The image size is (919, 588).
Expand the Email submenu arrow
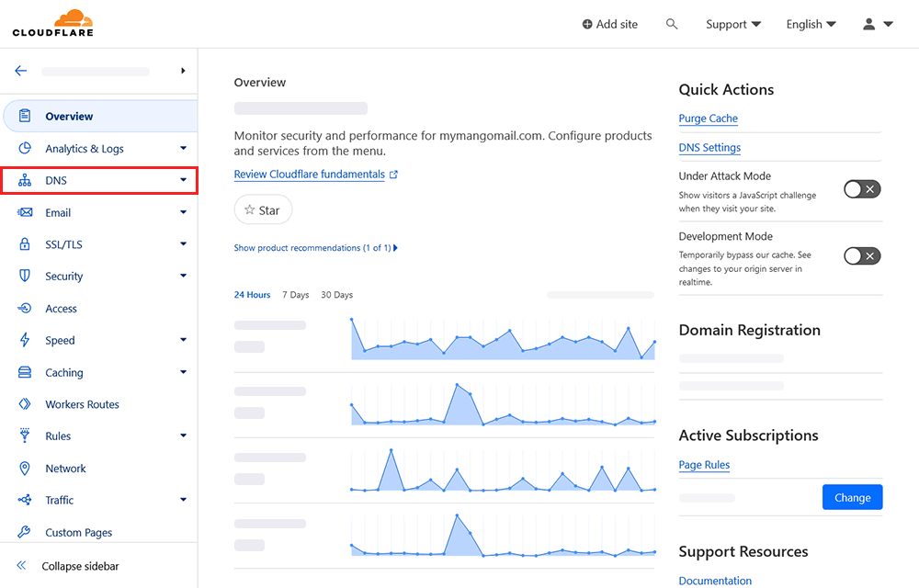(184, 212)
